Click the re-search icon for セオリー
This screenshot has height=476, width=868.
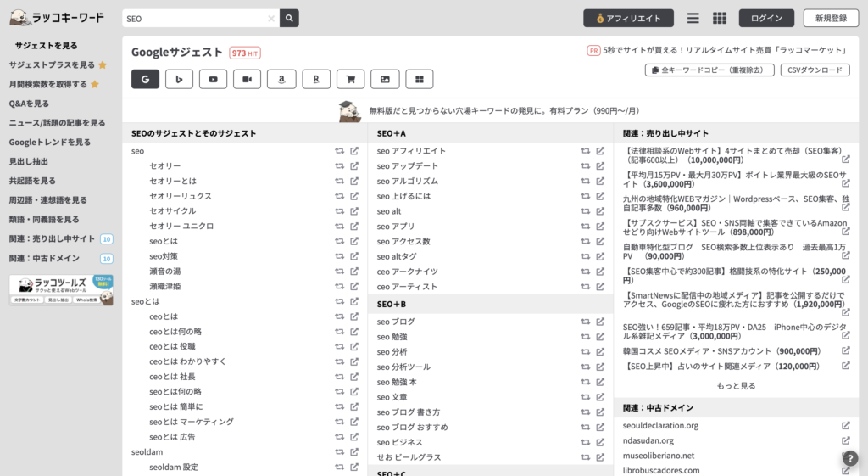[x=339, y=165]
